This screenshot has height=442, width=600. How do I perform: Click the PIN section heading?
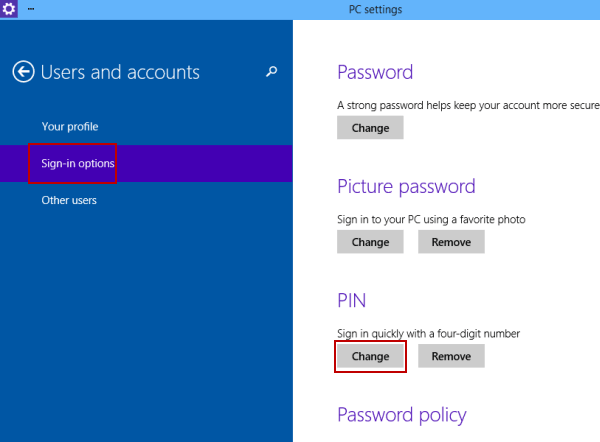click(x=352, y=301)
